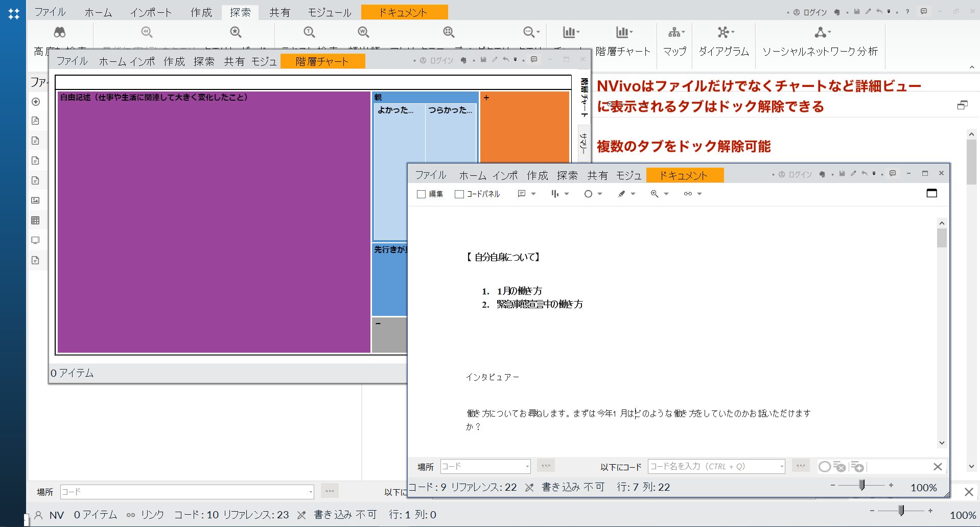Open the ファイル menu in main window
The image size is (980, 527).
pos(50,12)
